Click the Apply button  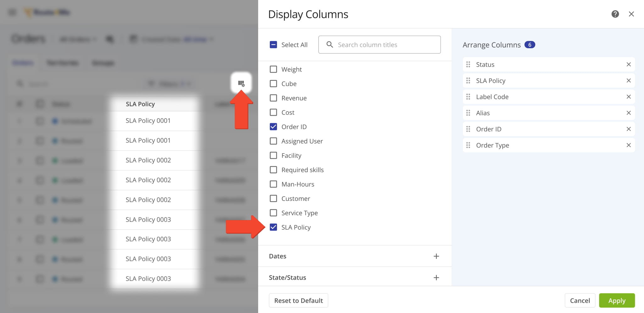[617, 300]
